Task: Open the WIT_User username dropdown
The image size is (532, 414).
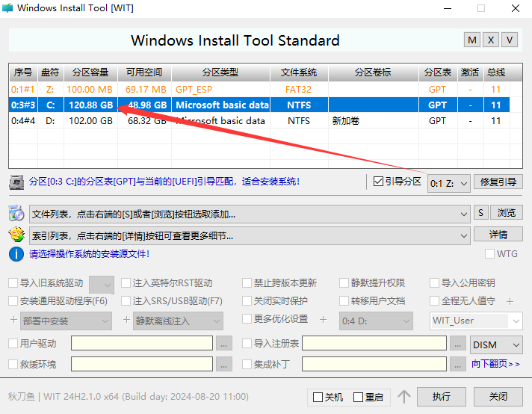Action: point(476,321)
